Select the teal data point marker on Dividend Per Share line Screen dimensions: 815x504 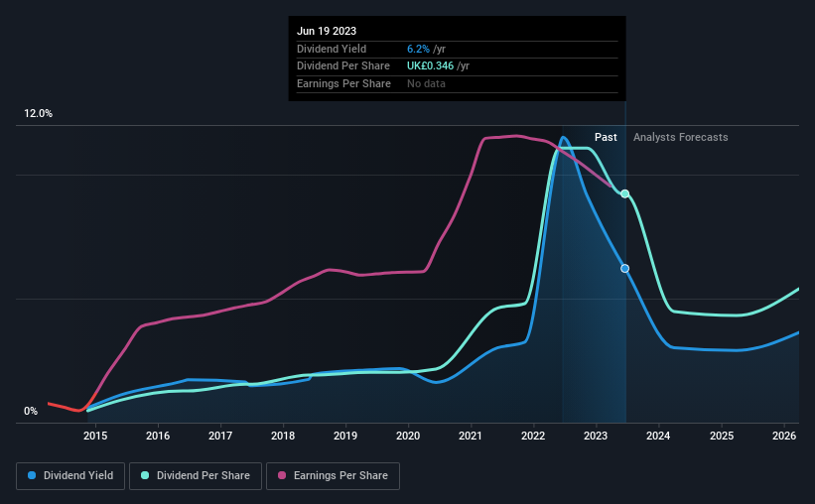tap(624, 193)
